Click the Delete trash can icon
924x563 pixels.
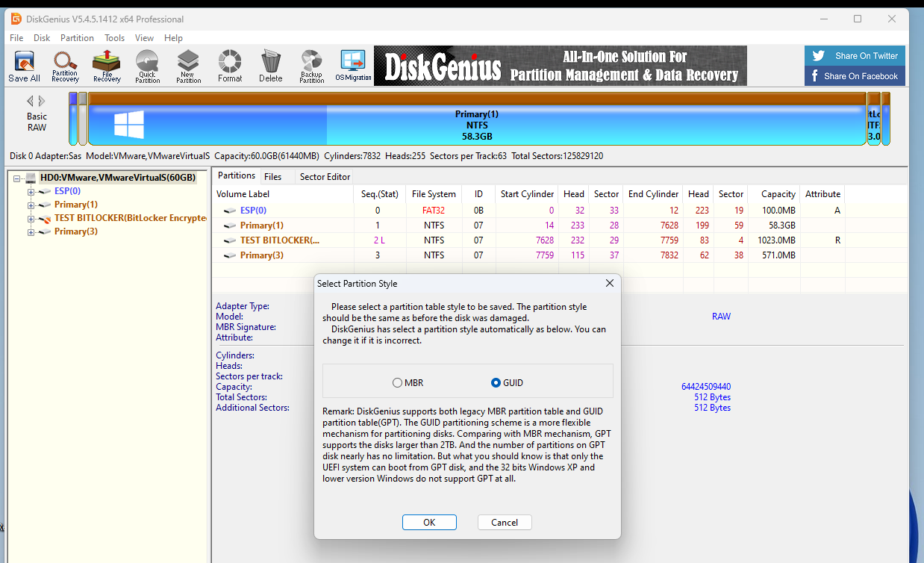point(270,66)
